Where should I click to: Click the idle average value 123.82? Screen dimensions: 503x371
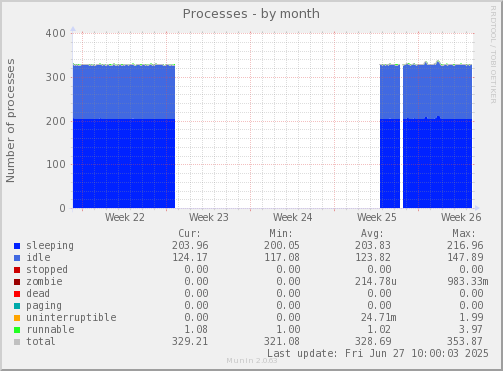[x=373, y=257]
